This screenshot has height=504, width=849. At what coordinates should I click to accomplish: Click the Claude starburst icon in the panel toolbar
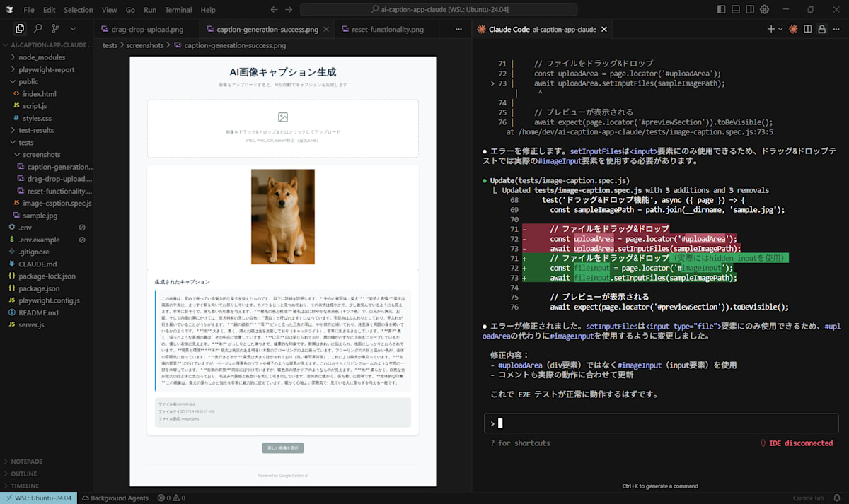[x=794, y=29]
